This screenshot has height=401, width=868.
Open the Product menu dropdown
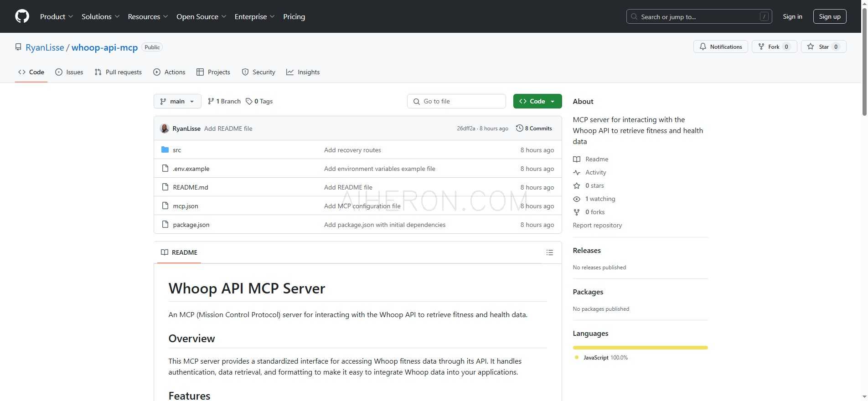coord(57,16)
